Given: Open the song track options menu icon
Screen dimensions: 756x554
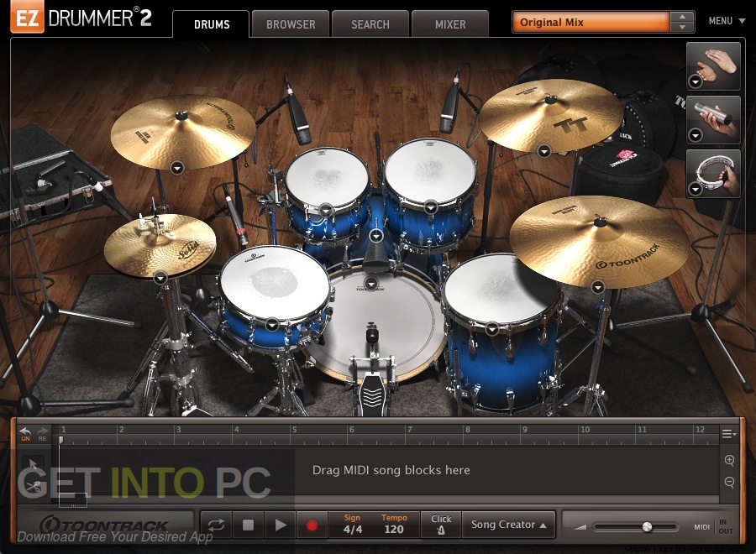Looking at the screenshot, I should [x=728, y=434].
